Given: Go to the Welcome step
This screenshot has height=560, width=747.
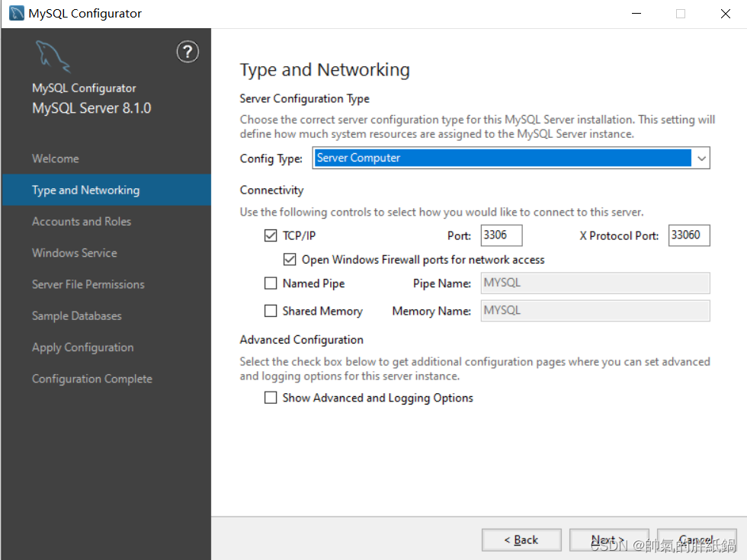Looking at the screenshot, I should pos(55,158).
